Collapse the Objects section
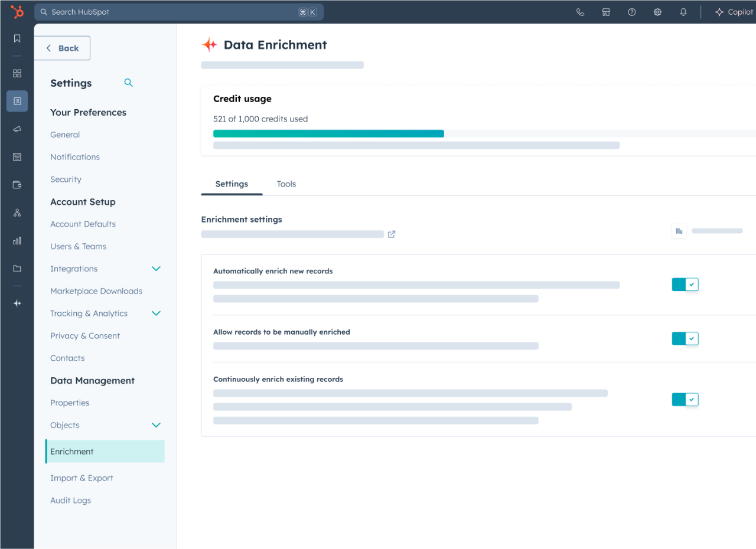The width and height of the screenshot is (756, 549). (x=156, y=425)
